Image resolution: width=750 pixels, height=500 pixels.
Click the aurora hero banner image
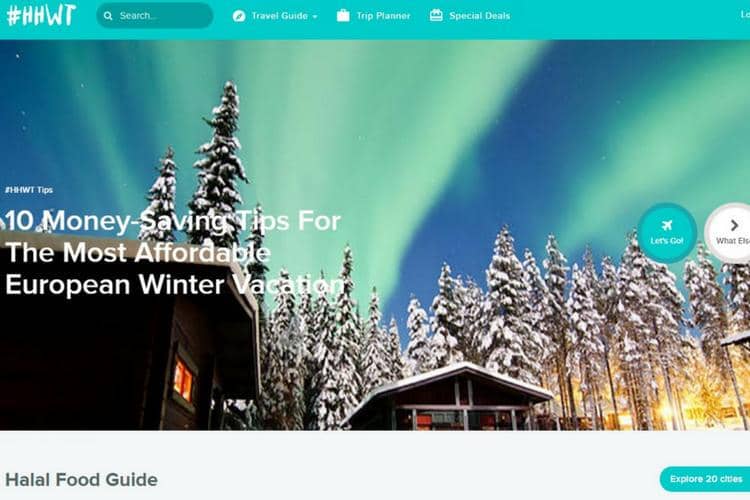tap(375, 235)
